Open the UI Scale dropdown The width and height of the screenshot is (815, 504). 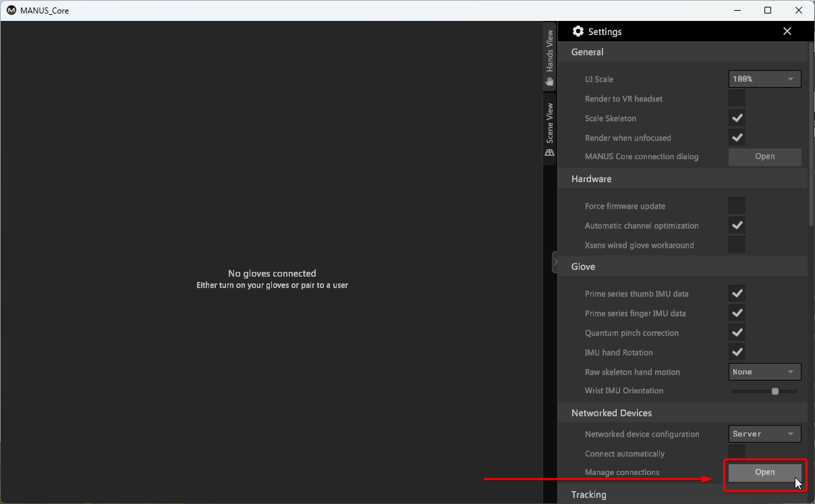point(764,79)
